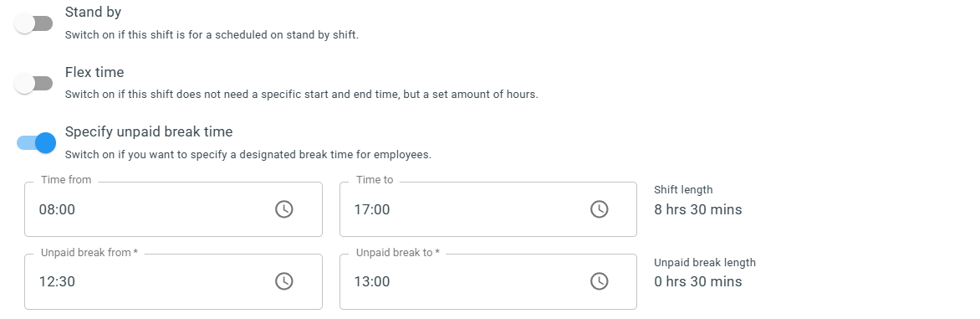Click the Flex time heading text

click(94, 72)
